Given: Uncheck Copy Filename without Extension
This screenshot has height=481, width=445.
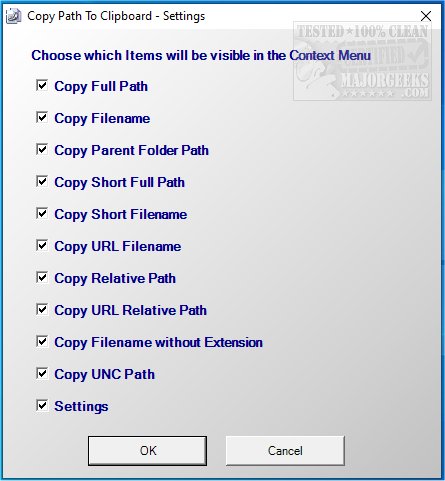Looking at the screenshot, I should pos(42,341).
